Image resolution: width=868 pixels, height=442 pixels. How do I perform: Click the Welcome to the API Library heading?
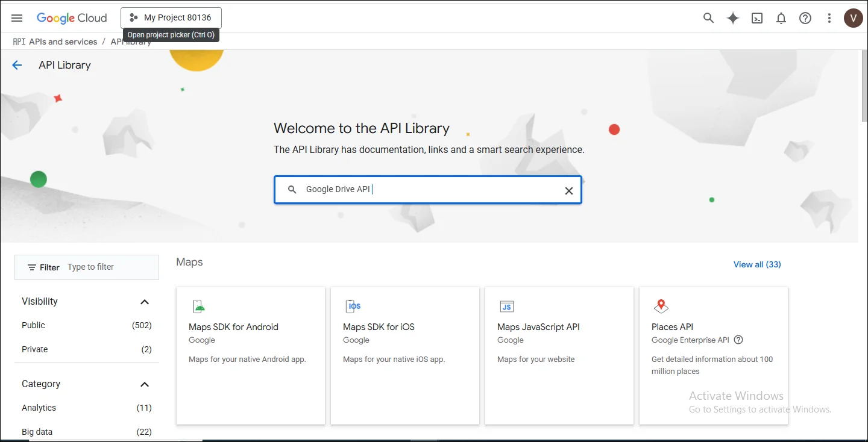pyautogui.click(x=362, y=128)
